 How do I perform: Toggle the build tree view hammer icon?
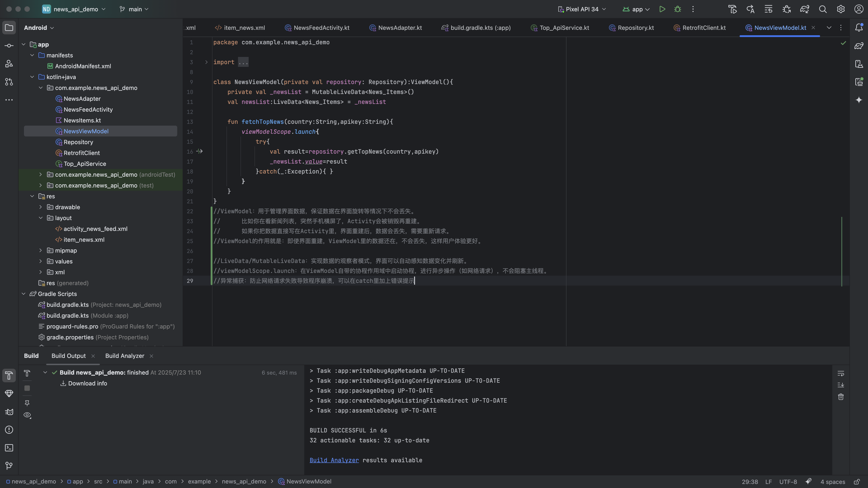27,373
